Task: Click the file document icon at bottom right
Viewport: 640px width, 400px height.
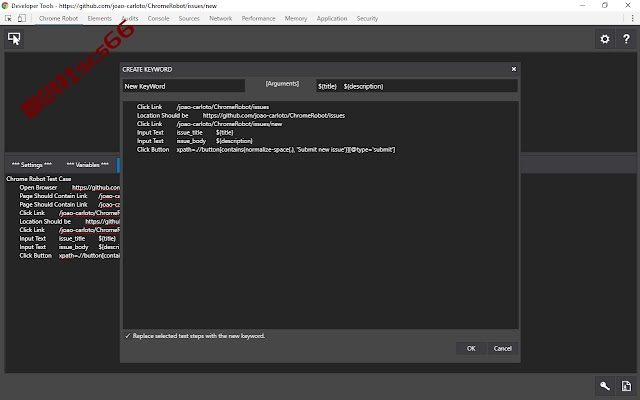Action: coord(626,386)
